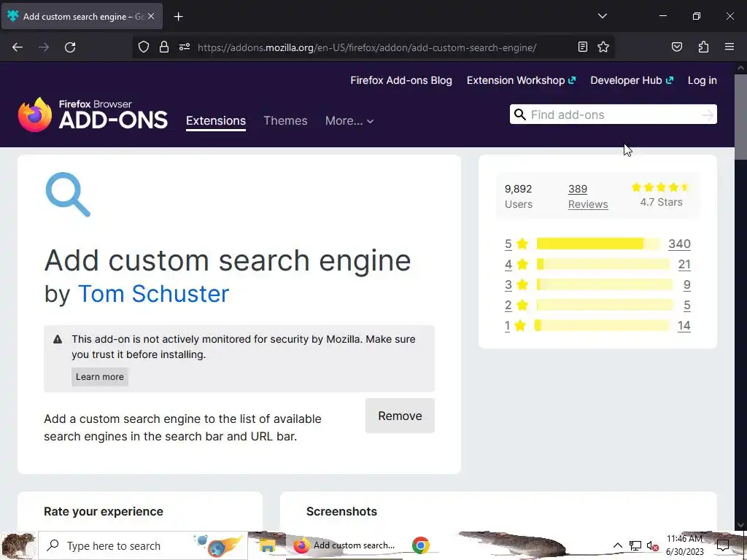Open the 14 one-star reviews count
The width and height of the screenshot is (747, 560).
[684, 326]
